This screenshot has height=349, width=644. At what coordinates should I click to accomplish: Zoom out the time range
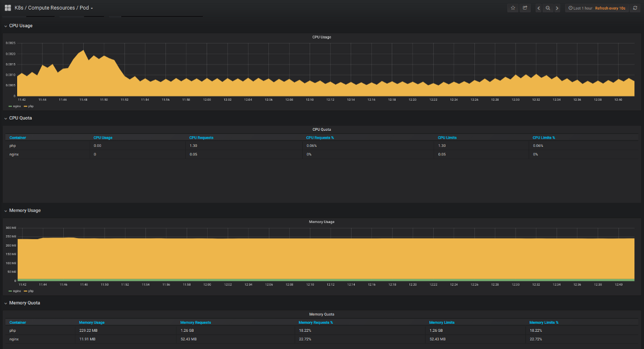click(x=548, y=8)
